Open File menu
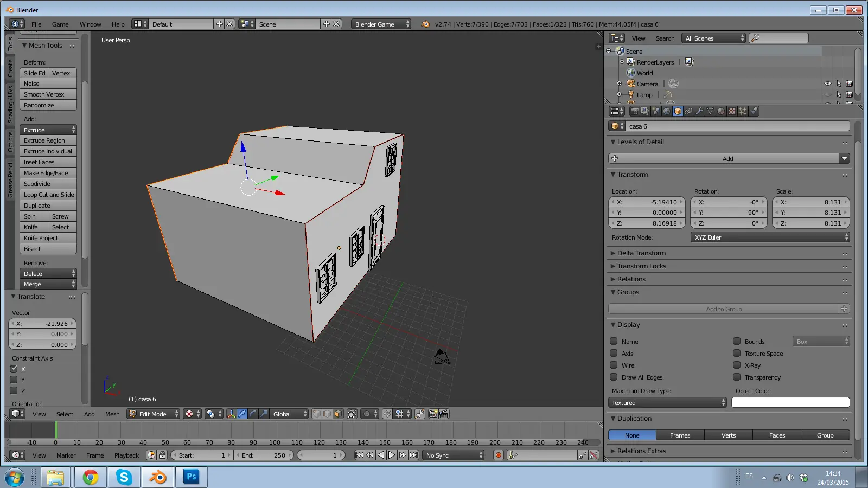The width and height of the screenshot is (868, 488). (x=36, y=24)
